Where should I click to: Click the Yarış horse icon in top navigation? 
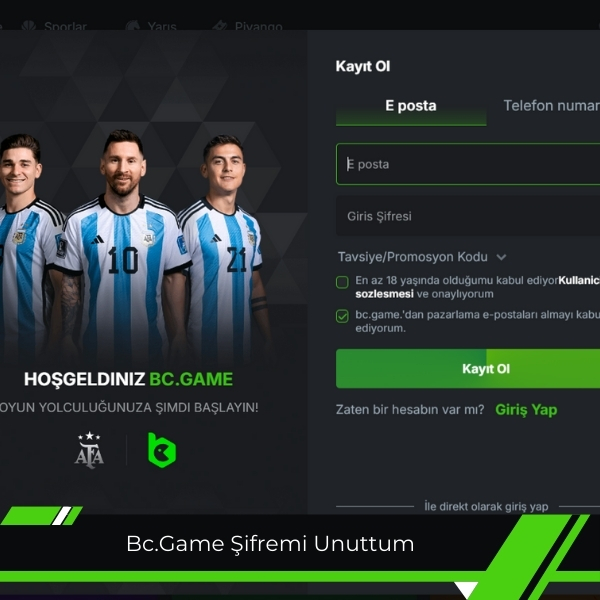(133, 26)
